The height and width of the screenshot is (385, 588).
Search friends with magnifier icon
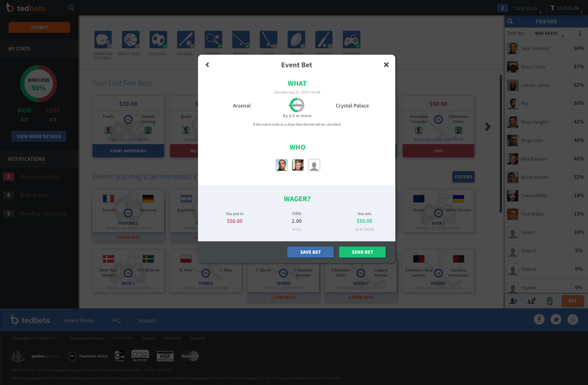pyautogui.click(x=510, y=21)
